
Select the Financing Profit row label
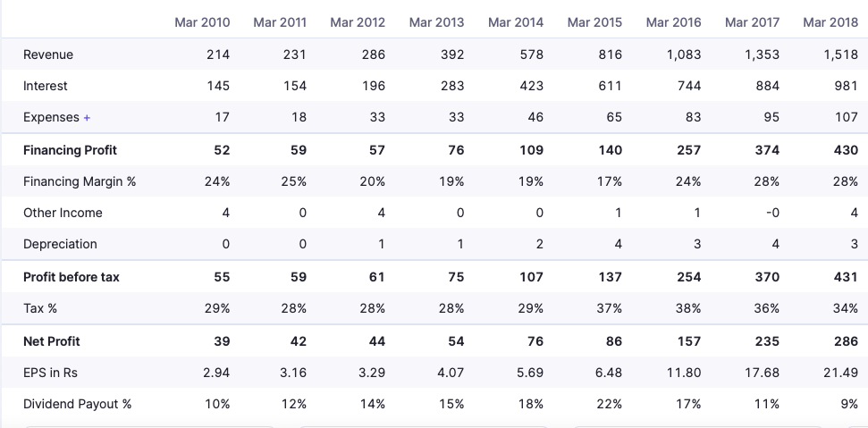point(70,150)
